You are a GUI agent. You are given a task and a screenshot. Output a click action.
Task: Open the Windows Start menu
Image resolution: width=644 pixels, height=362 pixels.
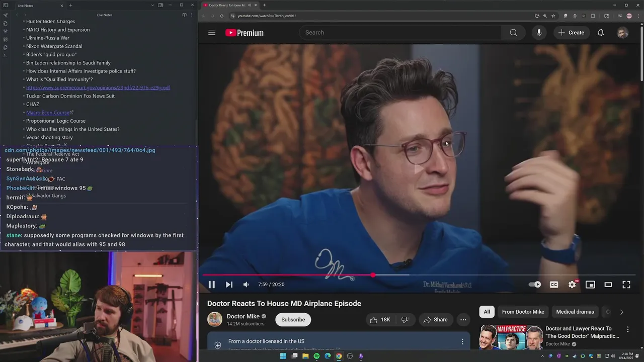click(x=283, y=356)
